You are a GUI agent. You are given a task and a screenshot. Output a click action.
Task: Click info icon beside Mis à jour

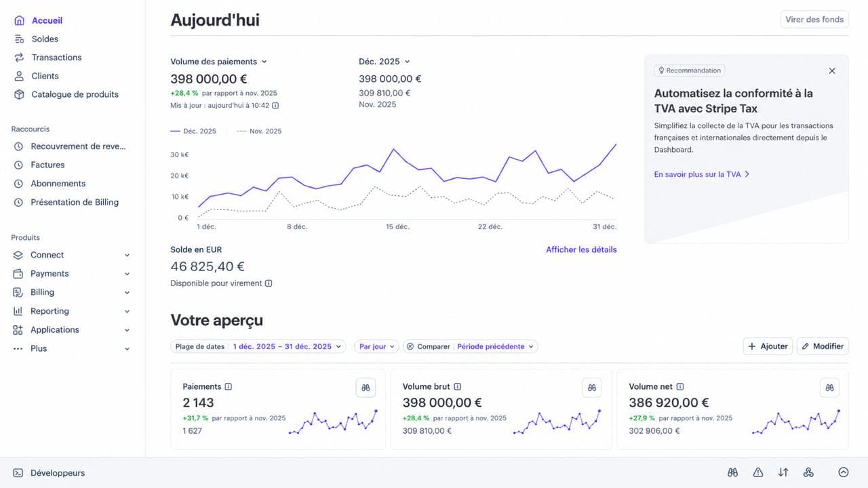[275, 106]
